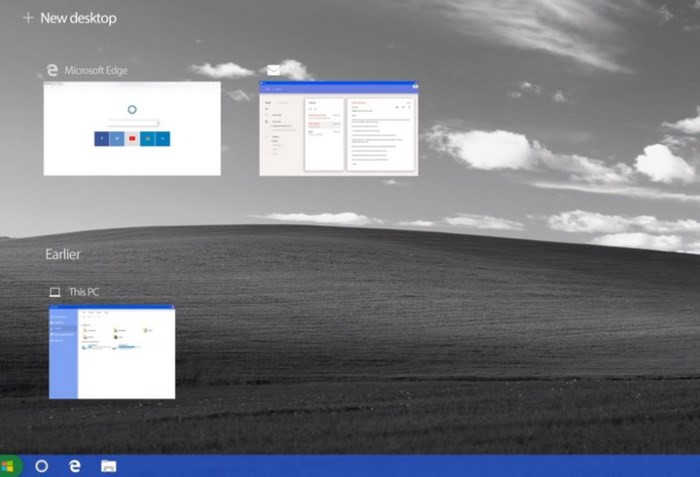This screenshot has width=700, height=477.
Task: Switch to the Microsoft Edge window thumbnail
Action: click(132, 128)
